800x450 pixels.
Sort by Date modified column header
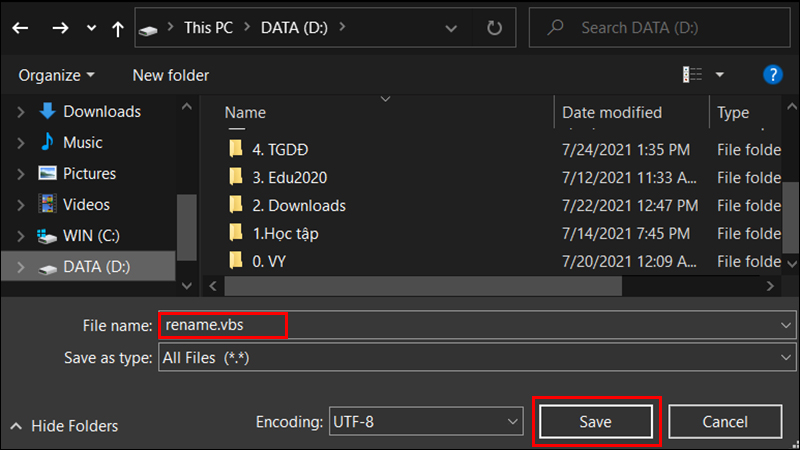612,112
